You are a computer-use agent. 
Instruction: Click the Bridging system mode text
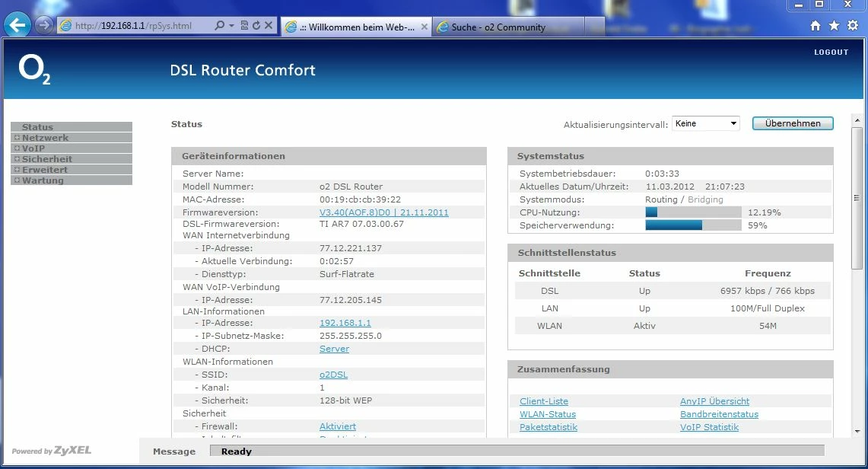click(x=705, y=199)
